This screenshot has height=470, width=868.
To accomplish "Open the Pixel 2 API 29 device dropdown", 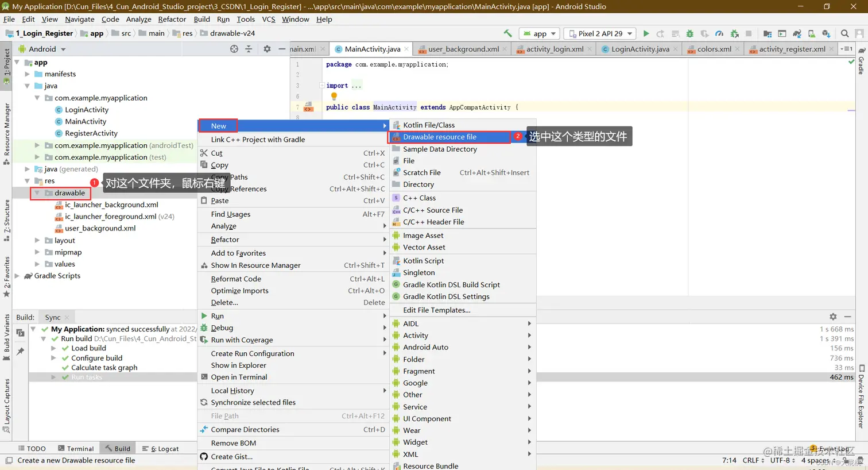I will point(600,33).
